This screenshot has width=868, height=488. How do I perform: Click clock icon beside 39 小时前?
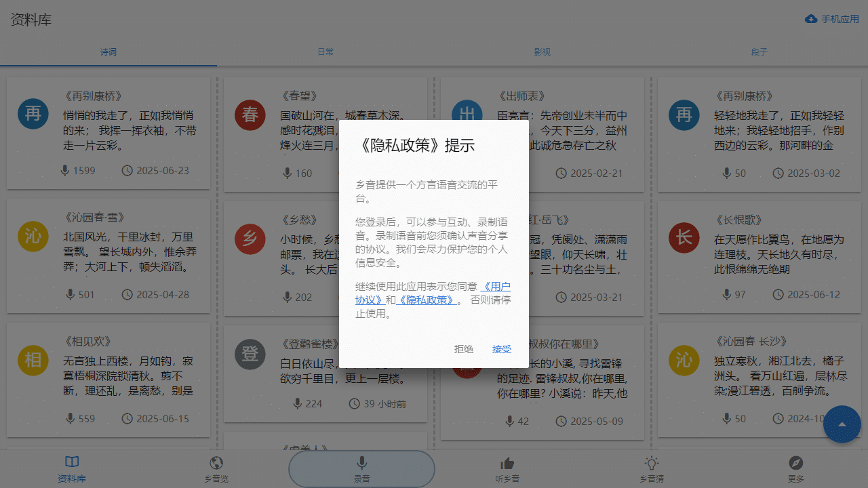pos(354,403)
